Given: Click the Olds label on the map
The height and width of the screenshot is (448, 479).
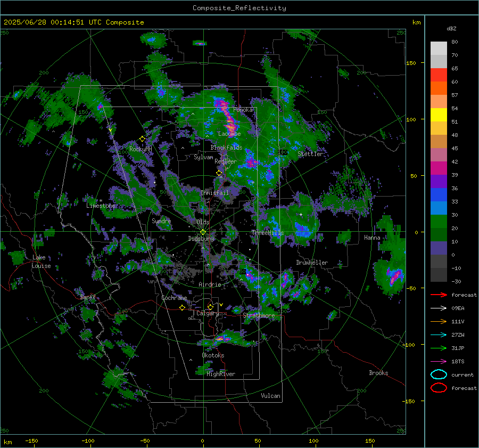Looking at the screenshot, I should (203, 222).
